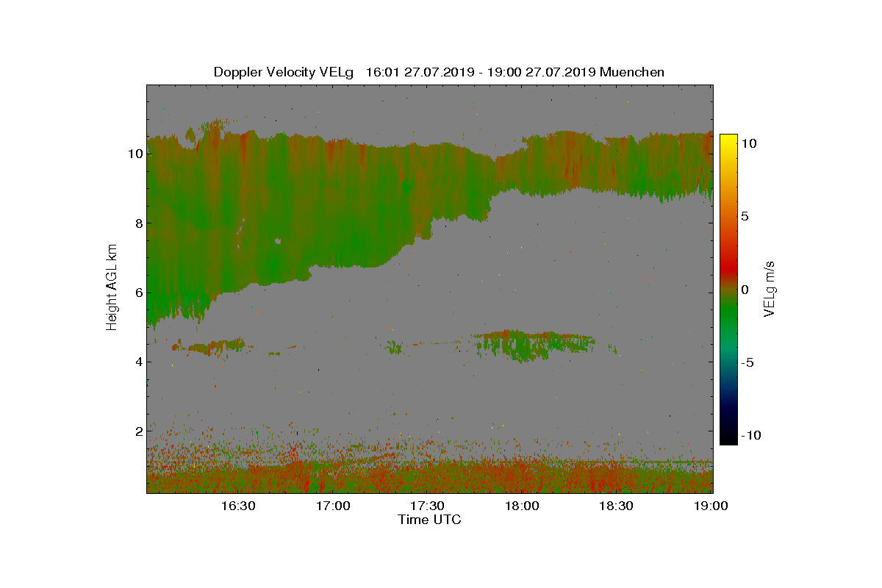Click the 'Muenchen' station name in title
The image size is (882, 588).
coord(632,72)
